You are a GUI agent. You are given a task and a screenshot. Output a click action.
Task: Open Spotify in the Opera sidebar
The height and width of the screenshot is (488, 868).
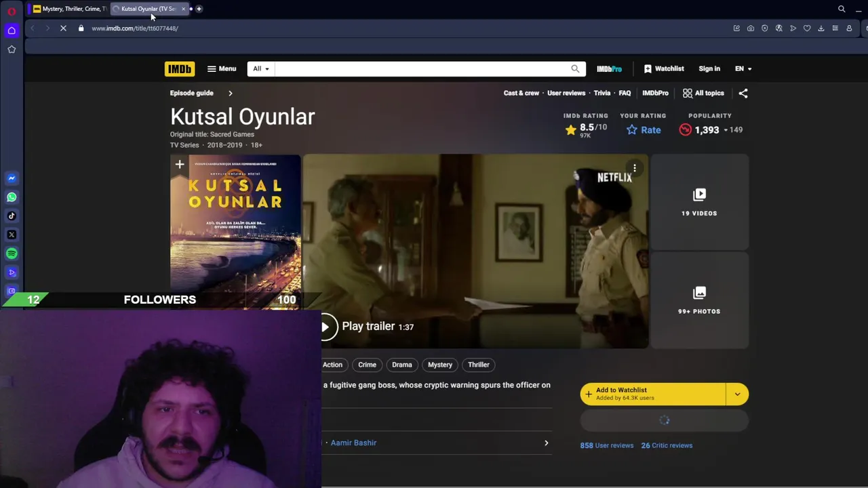click(x=12, y=253)
